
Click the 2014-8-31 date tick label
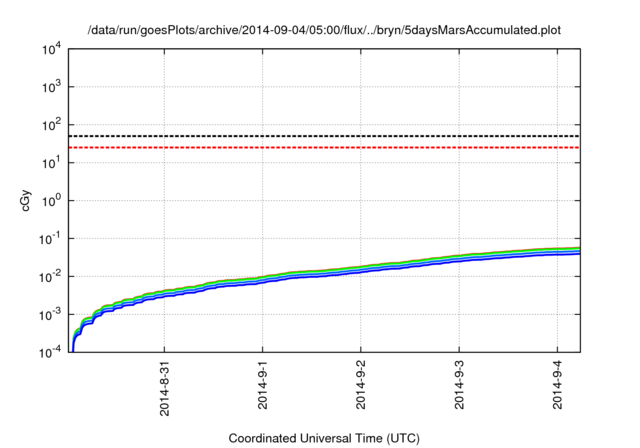tap(164, 388)
